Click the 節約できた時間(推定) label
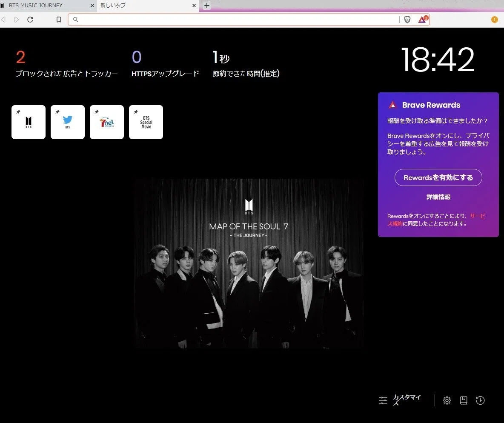The height and width of the screenshot is (423, 504). click(246, 74)
